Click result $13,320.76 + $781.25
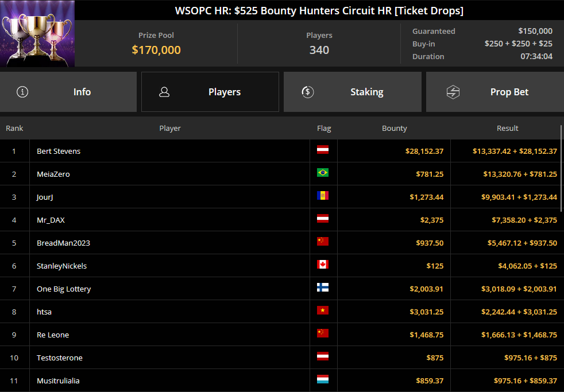This screenshot has height=392, width=564. (520, 174)
